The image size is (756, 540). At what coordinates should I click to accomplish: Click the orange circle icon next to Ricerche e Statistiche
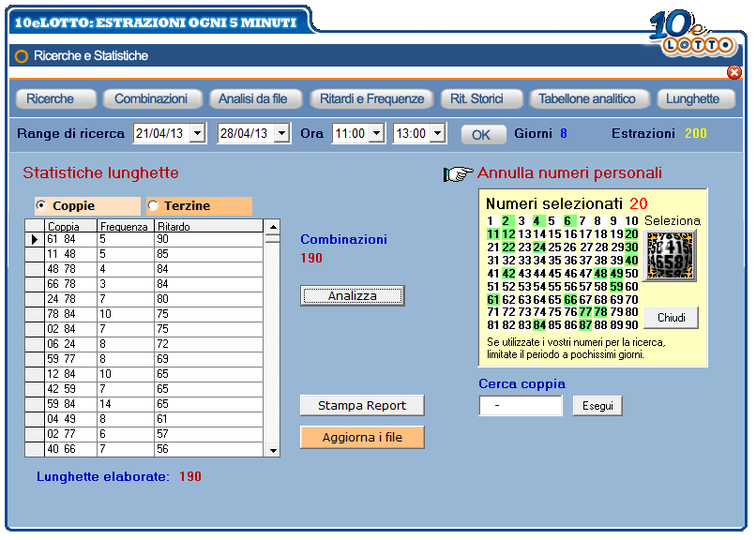[22, 56]
